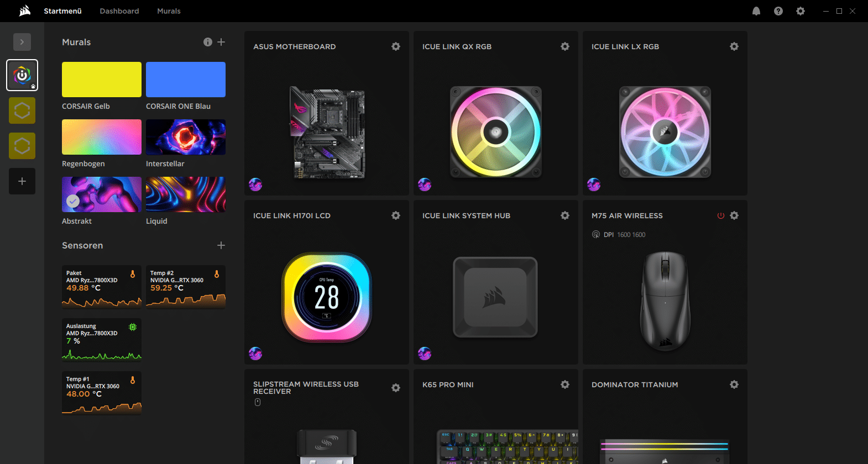Switch to the Murals tab

click(169, 11)
